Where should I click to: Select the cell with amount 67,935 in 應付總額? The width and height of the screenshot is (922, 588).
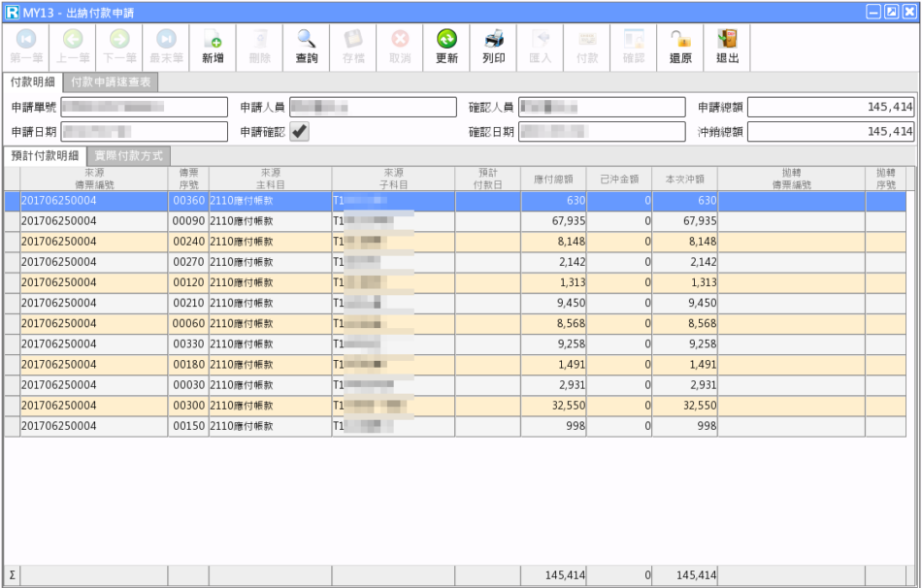(x=553, y=221)
